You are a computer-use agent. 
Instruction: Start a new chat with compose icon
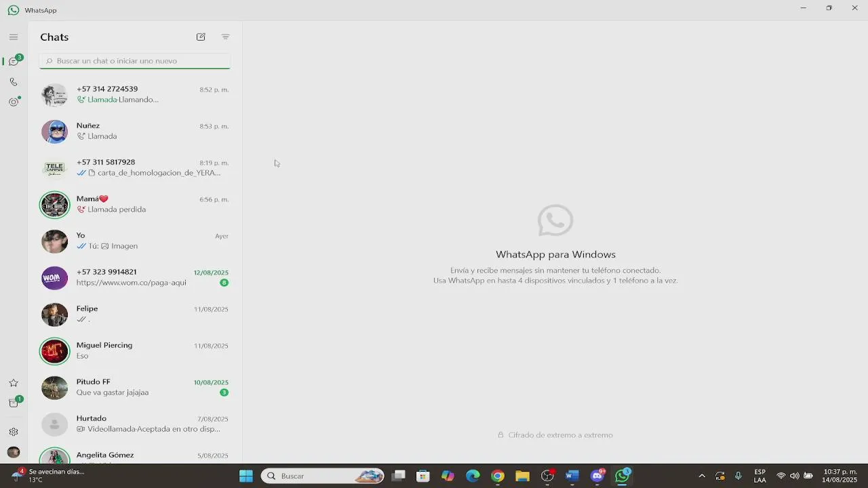201,37
